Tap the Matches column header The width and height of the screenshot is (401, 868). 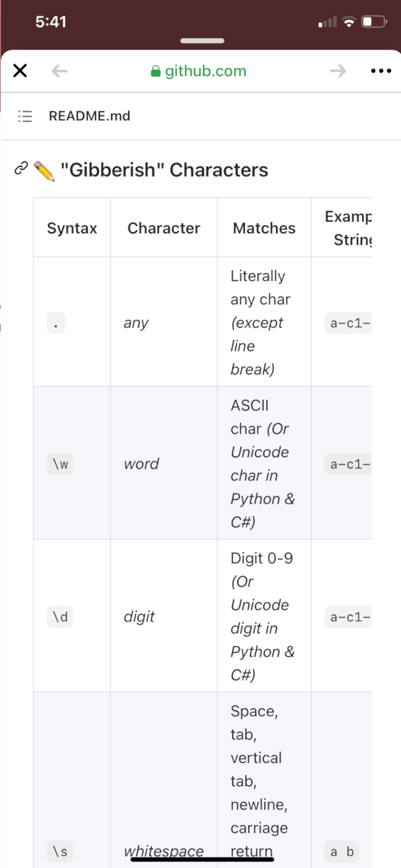point(264,228)
